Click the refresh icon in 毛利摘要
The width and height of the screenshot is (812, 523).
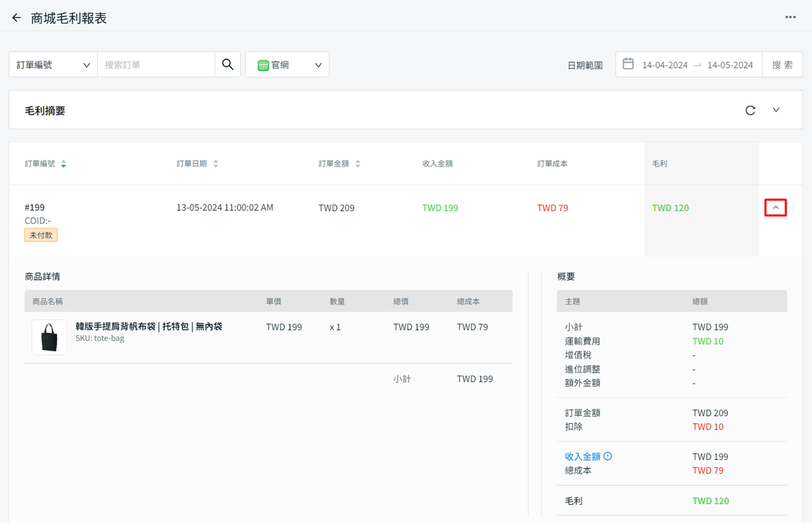point(750,110)
